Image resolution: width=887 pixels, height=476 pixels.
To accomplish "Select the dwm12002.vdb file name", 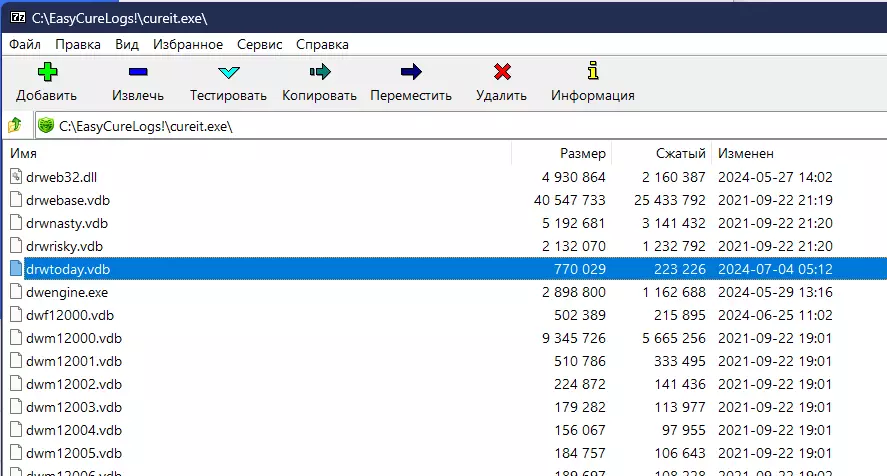I will coord(74,384).
